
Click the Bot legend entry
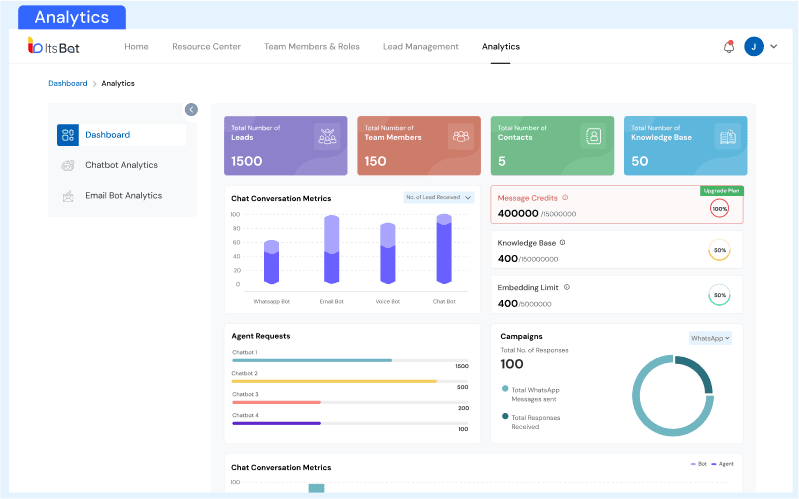[x=699, y=464]
